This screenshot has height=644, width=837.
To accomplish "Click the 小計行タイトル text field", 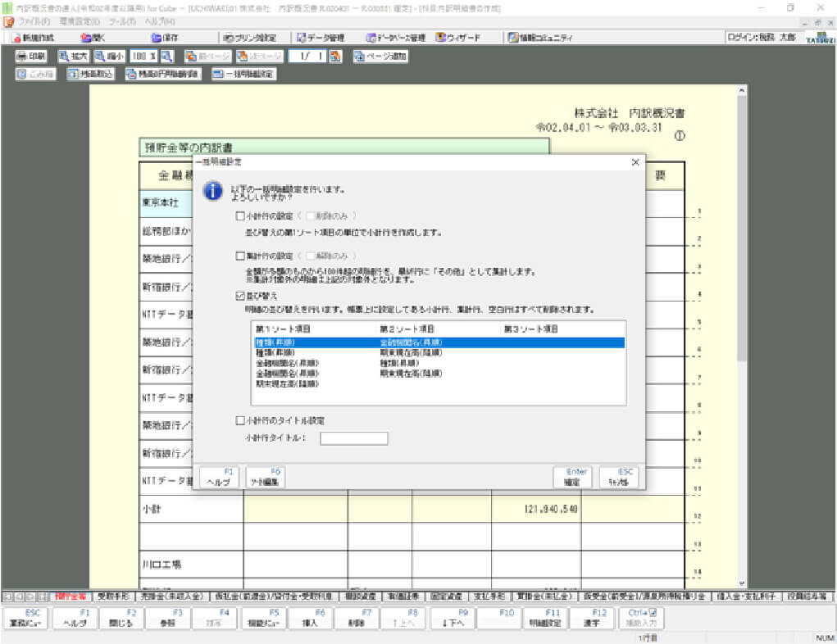I will pyautogui.click(x=354, y=438).
